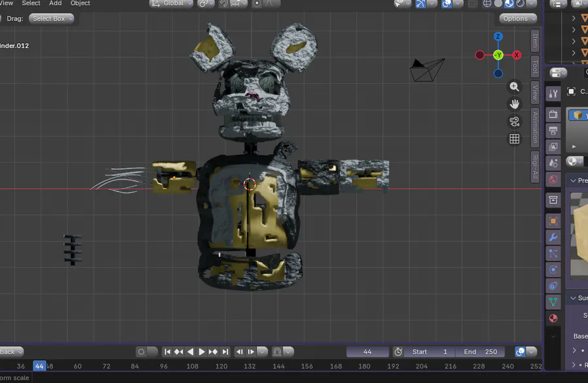Screen dimensions: 588x383
Task: Click the Start frame field
Action: 430,352
